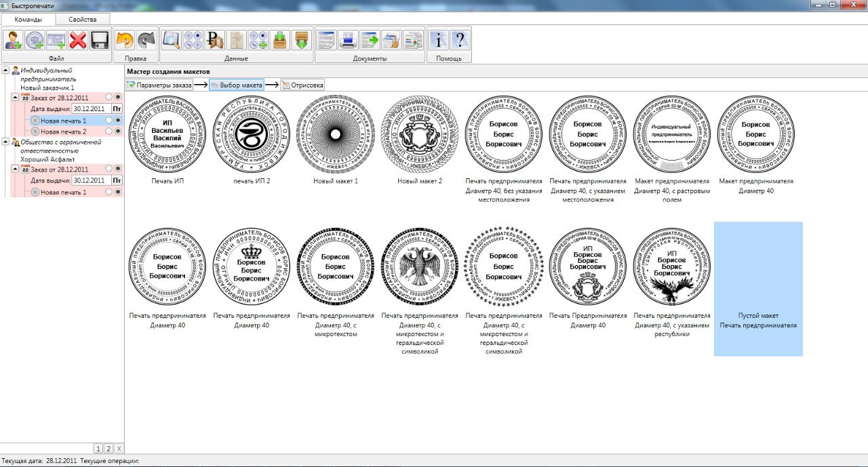The image size is (868, 467).
Task: Click the certificate document icon in Данные
Action: pyautogui.click(x=237, y=40)
